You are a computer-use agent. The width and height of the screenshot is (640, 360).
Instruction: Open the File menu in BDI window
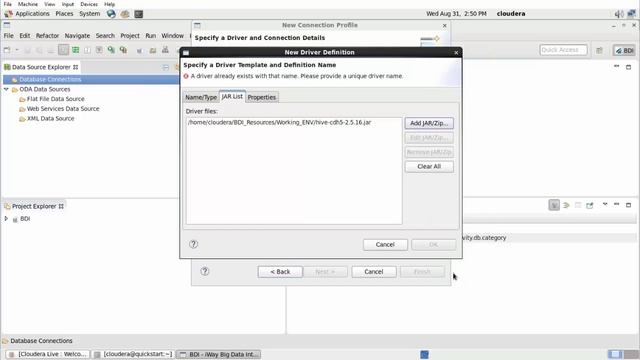(x=9, y=36)
